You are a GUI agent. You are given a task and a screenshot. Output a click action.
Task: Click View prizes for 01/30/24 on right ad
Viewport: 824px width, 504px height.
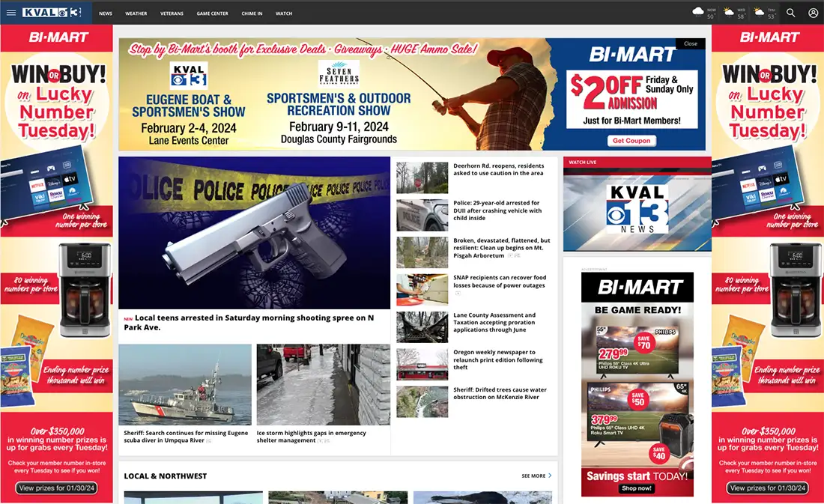click(768, 488)
